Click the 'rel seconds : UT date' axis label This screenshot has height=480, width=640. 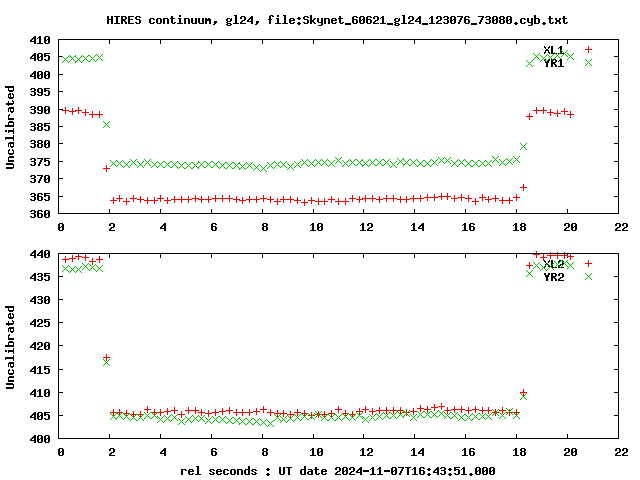tap(338, 471)
